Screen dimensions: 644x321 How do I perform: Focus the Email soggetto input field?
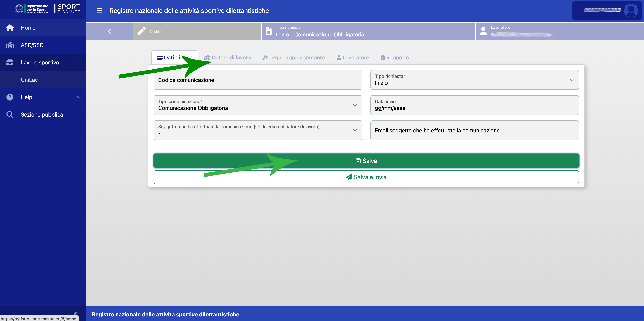[474, 130]
